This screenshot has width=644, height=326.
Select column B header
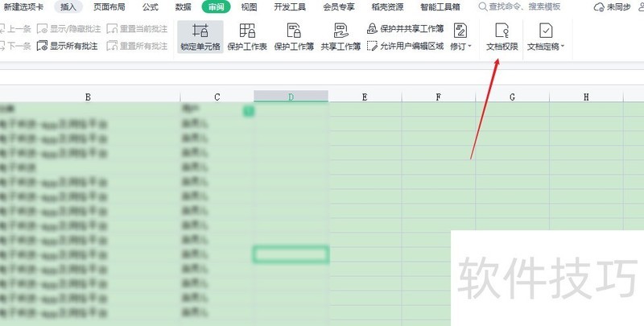88,97
